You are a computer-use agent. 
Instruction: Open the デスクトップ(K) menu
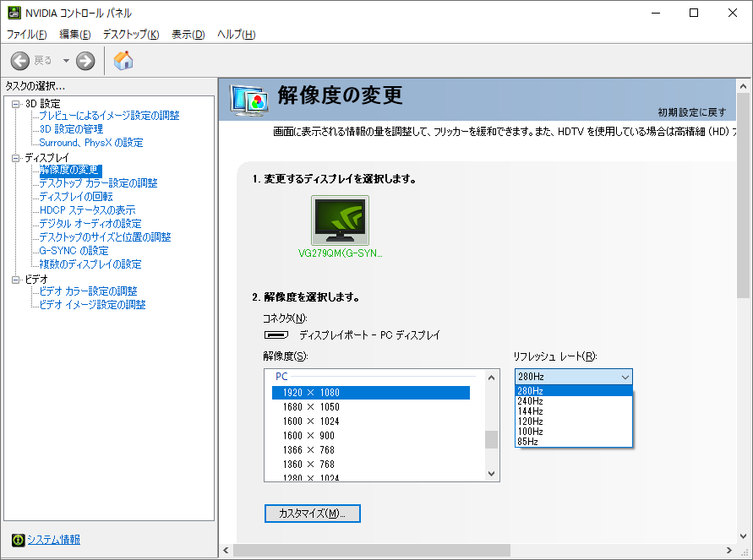[x=131, y=35]
